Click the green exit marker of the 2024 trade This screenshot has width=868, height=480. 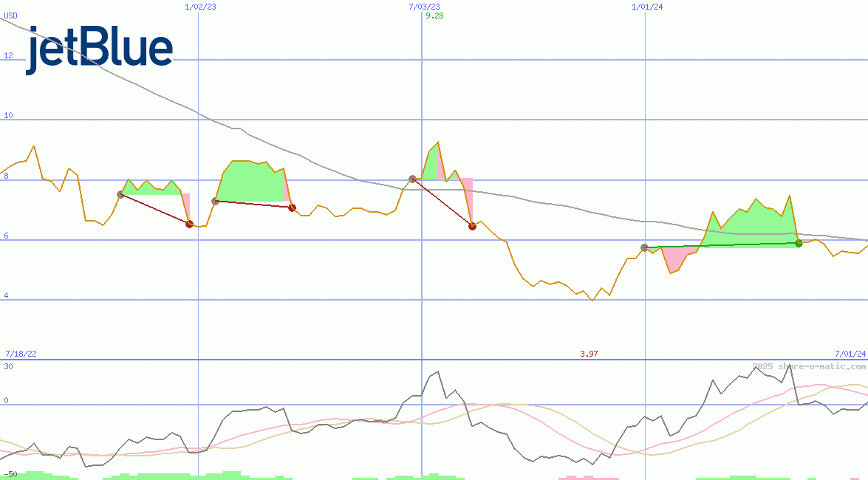799,243
